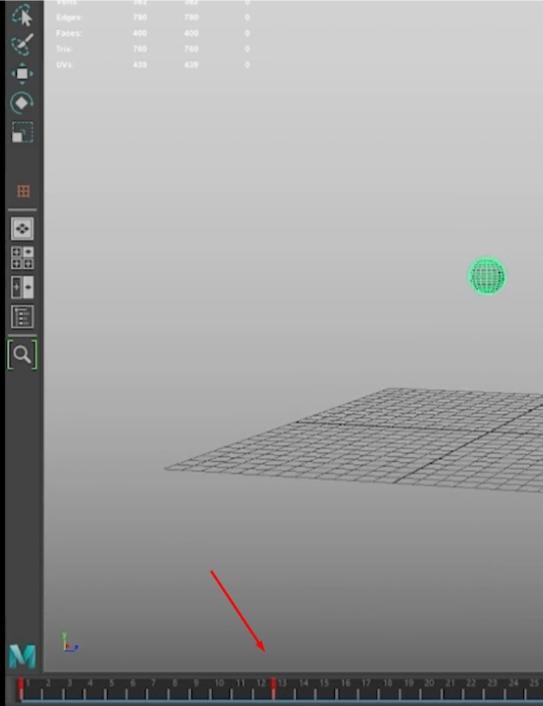The height and width of the screenshot is (706, 543).
Task: Click the "Faces:" HUD label
Action: point(68,33)
